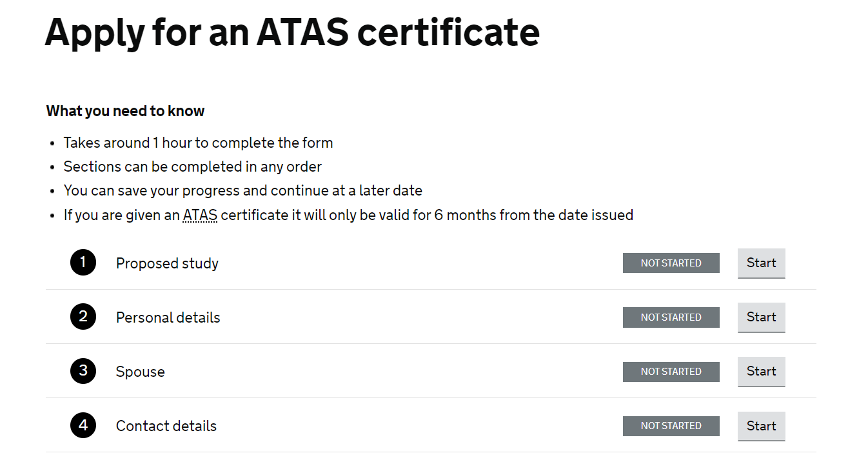
Task: Click the Spouse section name
Action: point(140,372)
